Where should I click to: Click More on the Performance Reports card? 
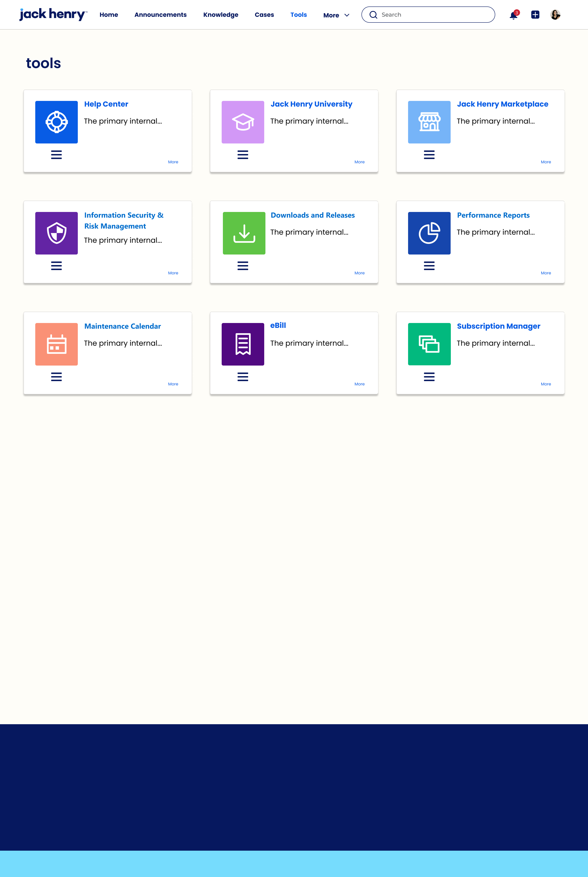[x=546, y=273]
